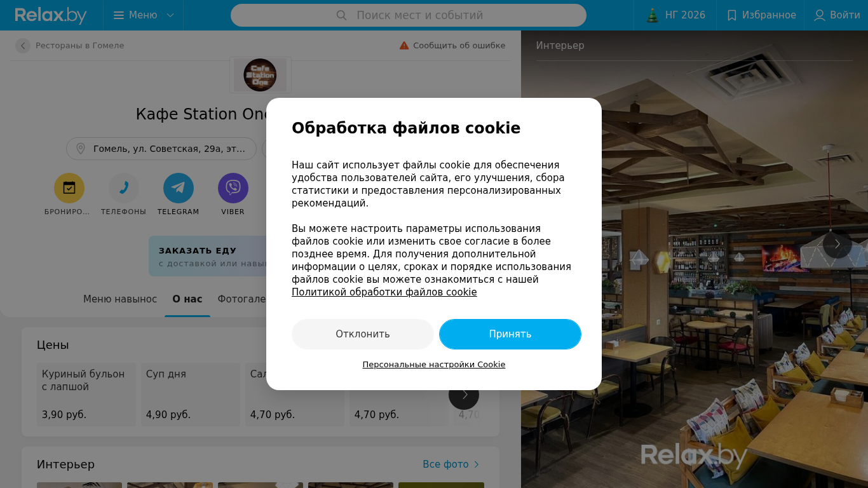Open the booking calendar icon
This screenshot has width=868, height=488.
click(69, 188)
